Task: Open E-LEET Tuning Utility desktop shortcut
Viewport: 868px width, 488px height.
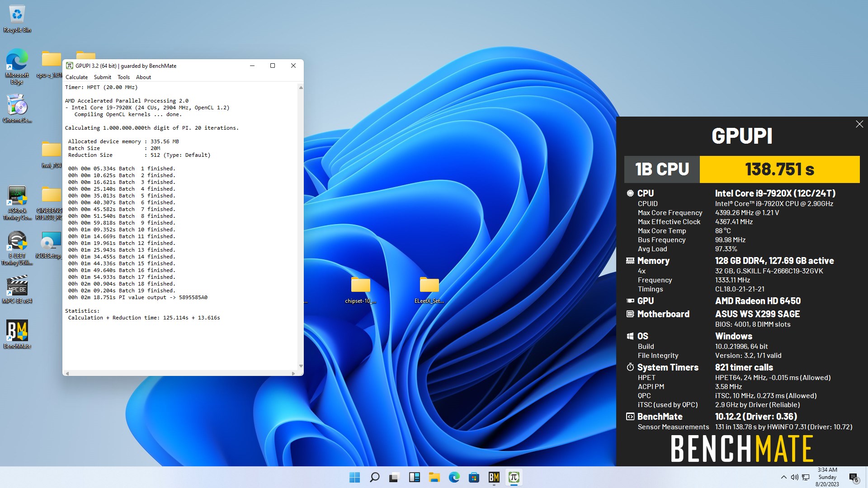Action: tap(17, 248)
